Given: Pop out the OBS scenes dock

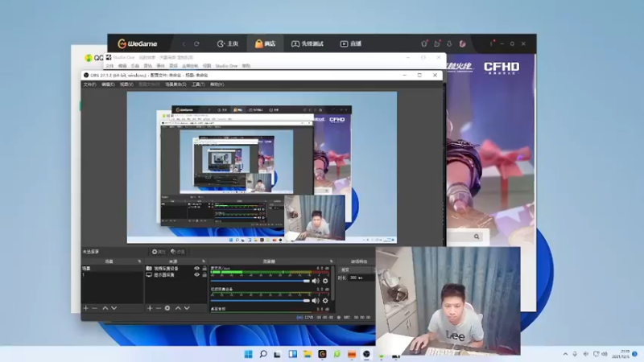Looking at the screenshot, I should (139, 261).
